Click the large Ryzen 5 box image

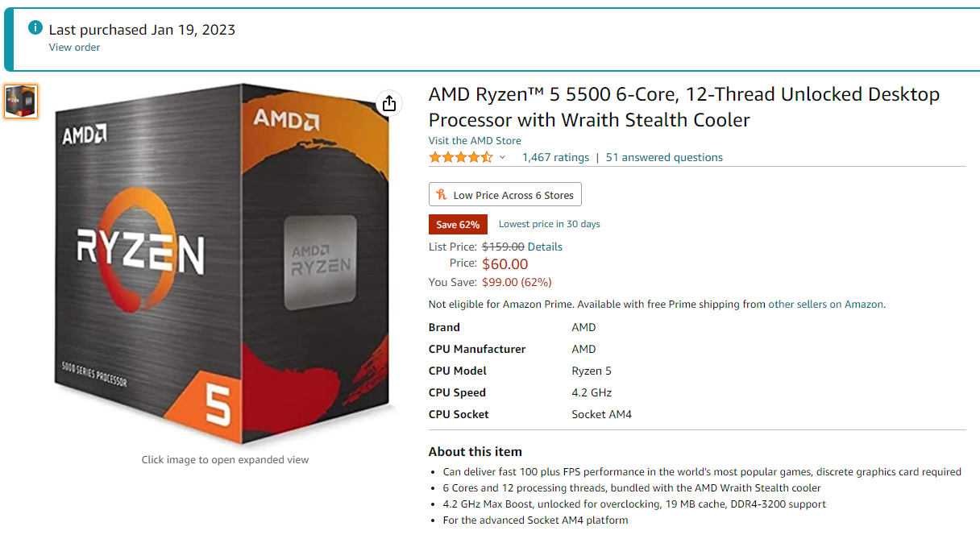tap(226, 266)
